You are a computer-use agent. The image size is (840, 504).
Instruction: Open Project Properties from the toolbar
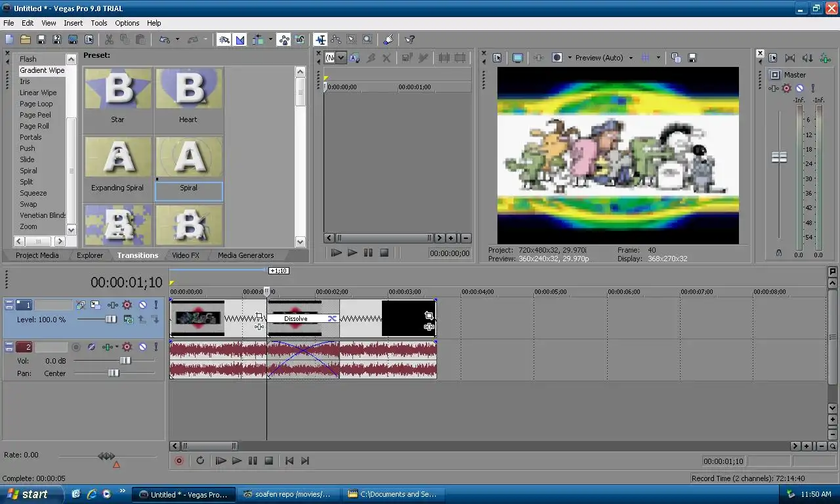89,40
